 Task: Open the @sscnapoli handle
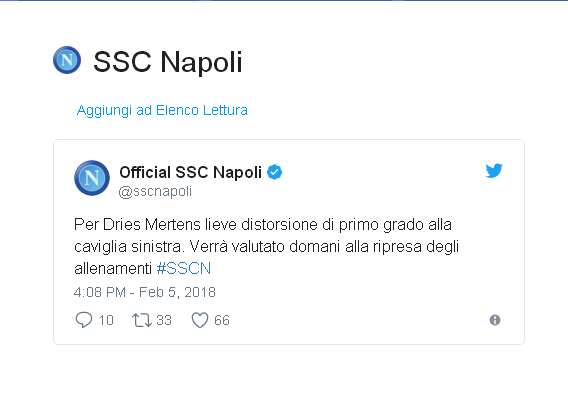[155, 191]
